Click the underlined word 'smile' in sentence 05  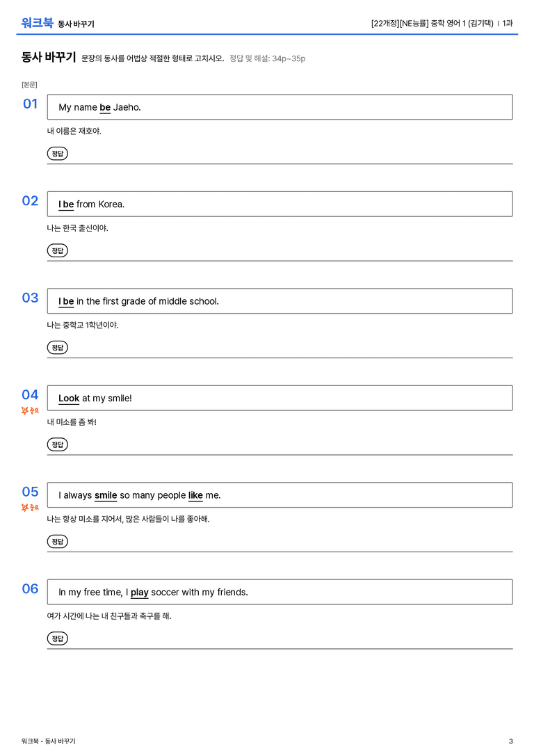(x=106, y=495)
